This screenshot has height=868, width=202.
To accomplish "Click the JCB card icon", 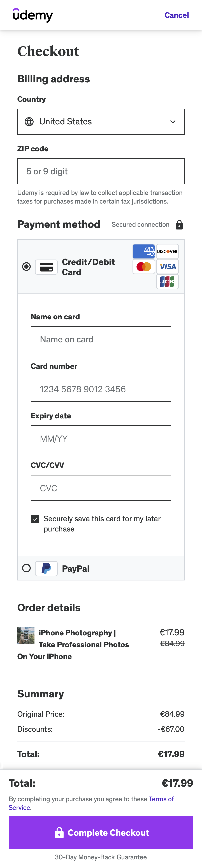I will click(x=167, y=281).
